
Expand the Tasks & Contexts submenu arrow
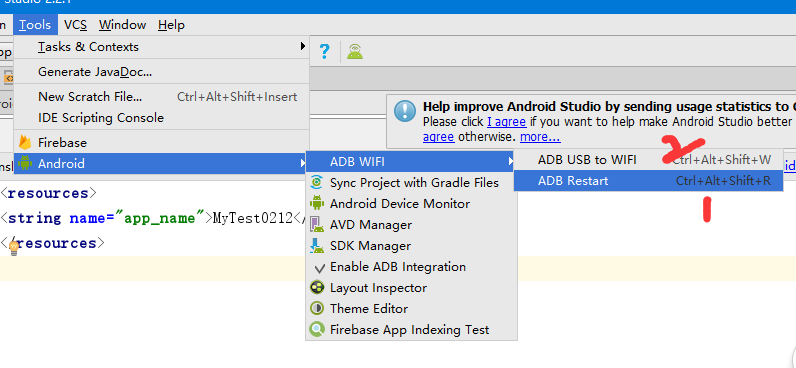coord(303,46)
